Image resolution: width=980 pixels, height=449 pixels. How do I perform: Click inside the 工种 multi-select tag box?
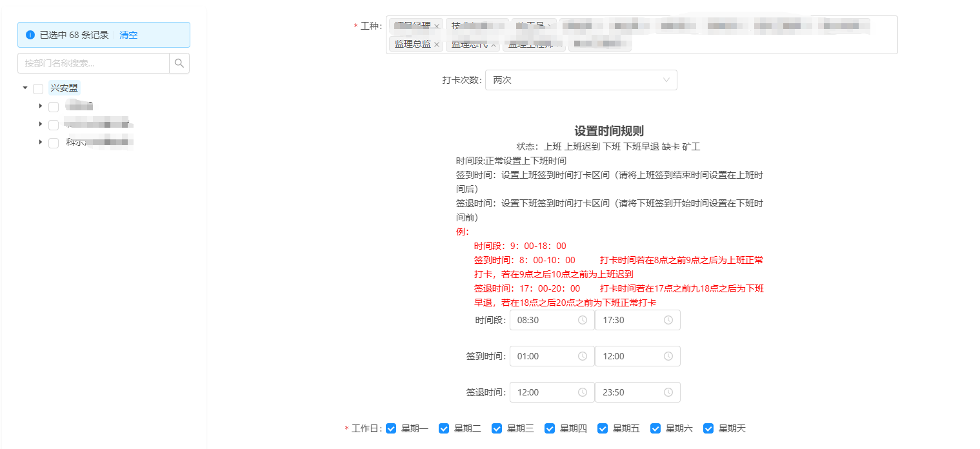click(x=642, y=35)
